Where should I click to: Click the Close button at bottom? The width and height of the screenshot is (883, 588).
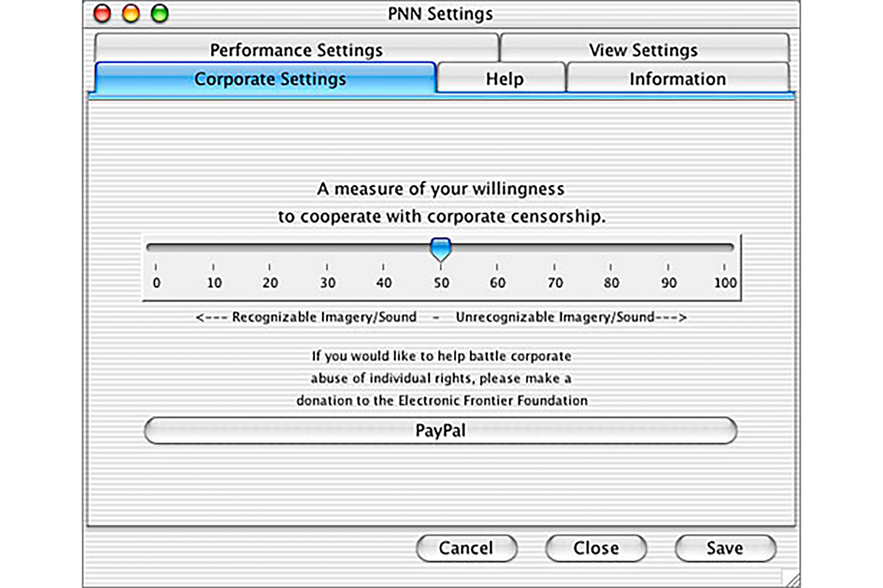596,548
